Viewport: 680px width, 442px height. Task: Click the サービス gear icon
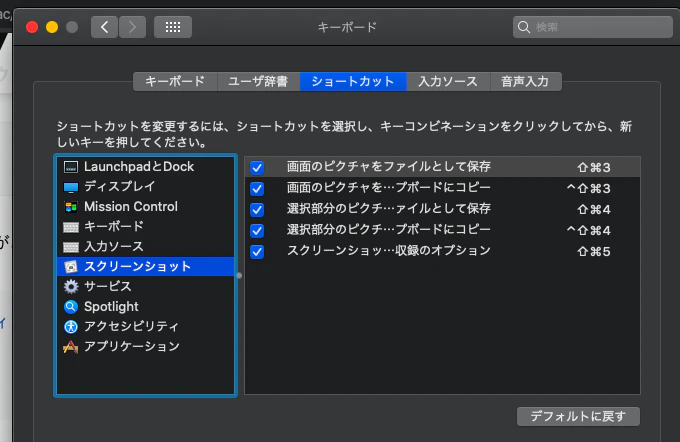(x=71, y=287)
